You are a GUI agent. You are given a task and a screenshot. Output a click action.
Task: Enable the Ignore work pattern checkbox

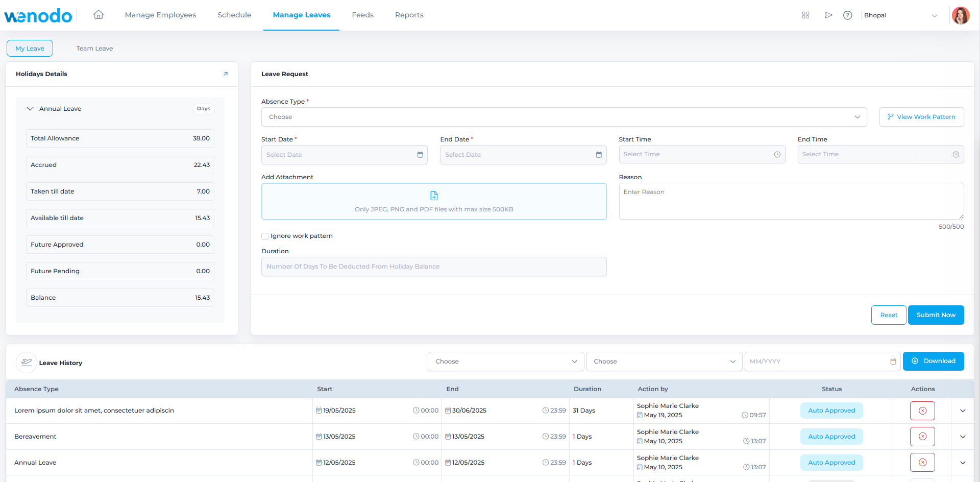tap(265, 236)
